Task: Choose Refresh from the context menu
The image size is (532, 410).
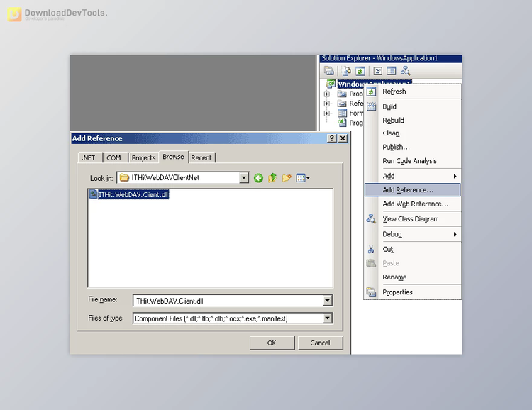Action: tap(413, 92)
